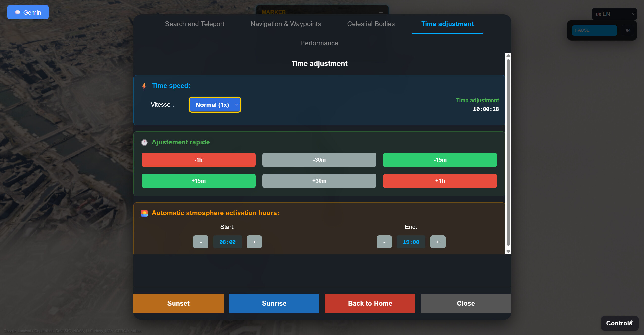Switch to the Celestial Bodies tab
644x335 pixels.
(370, 24)
